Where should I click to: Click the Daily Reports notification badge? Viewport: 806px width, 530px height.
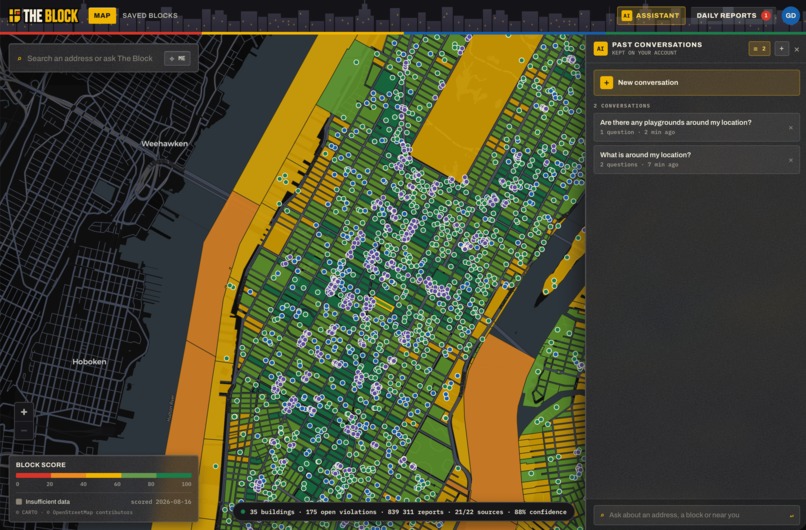point(766,15)
